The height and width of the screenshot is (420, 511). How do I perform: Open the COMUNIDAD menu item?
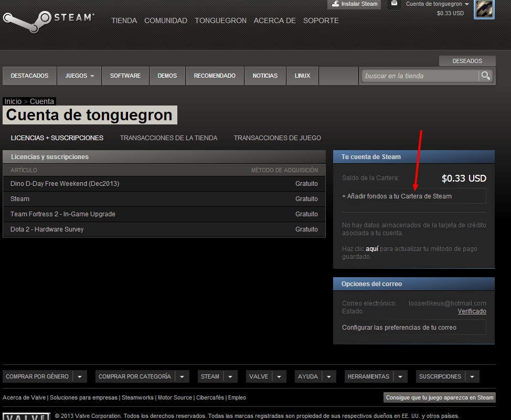click(x=166, y=20)
